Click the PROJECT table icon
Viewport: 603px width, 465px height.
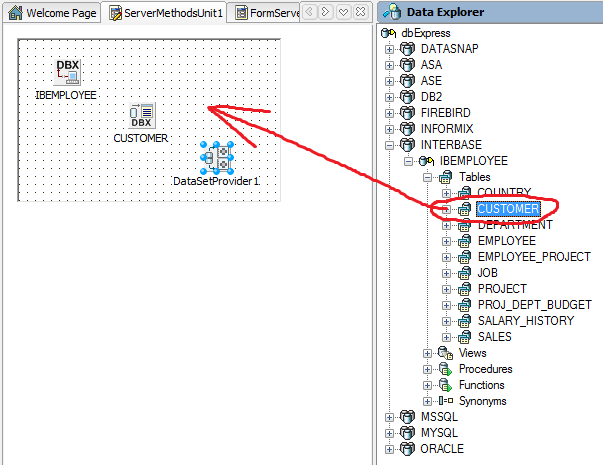[465, 289]
